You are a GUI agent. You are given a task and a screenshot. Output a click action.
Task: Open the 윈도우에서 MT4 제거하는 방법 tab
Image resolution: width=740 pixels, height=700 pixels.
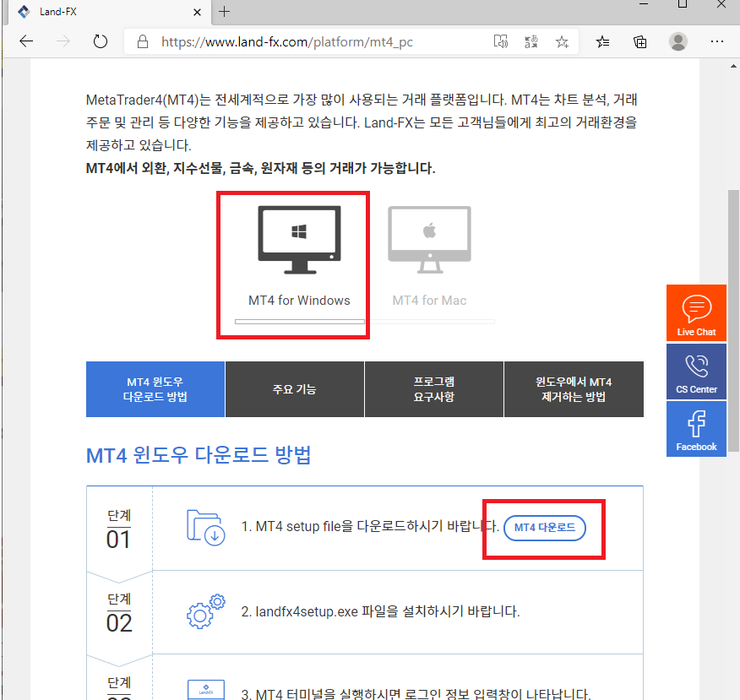(574, 389)
